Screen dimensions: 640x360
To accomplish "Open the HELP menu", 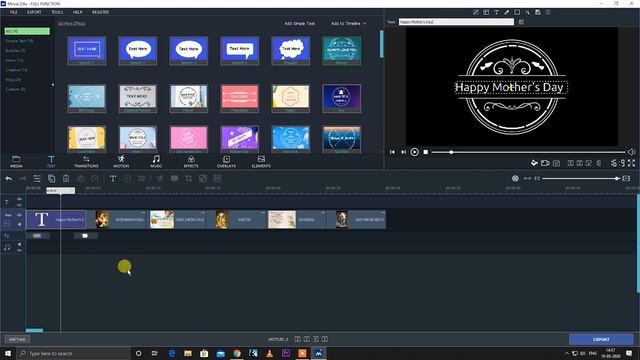I will (x=78, y=12).
